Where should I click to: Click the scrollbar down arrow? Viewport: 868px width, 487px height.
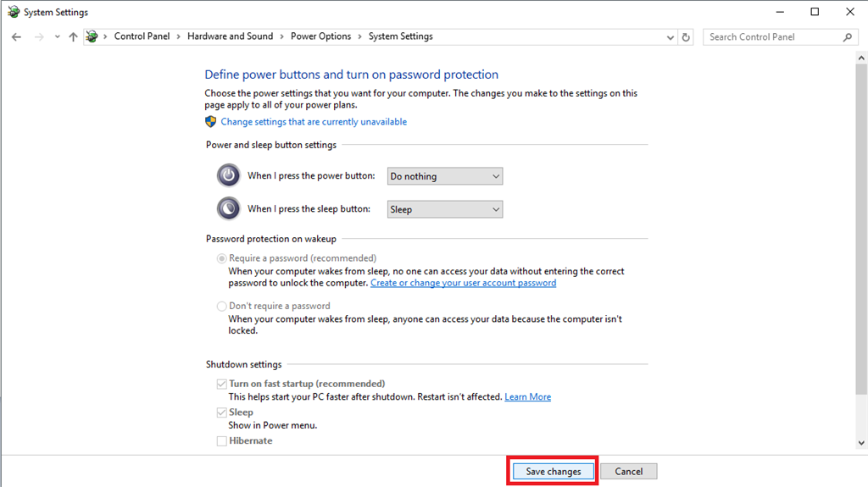[x=861, y=443]
